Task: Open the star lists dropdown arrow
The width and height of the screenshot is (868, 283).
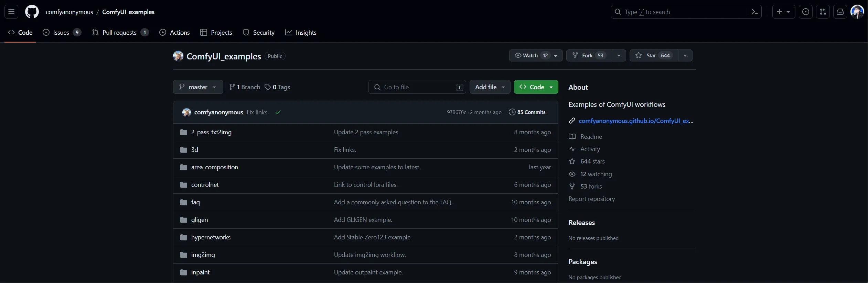Action: coord(685,56)
